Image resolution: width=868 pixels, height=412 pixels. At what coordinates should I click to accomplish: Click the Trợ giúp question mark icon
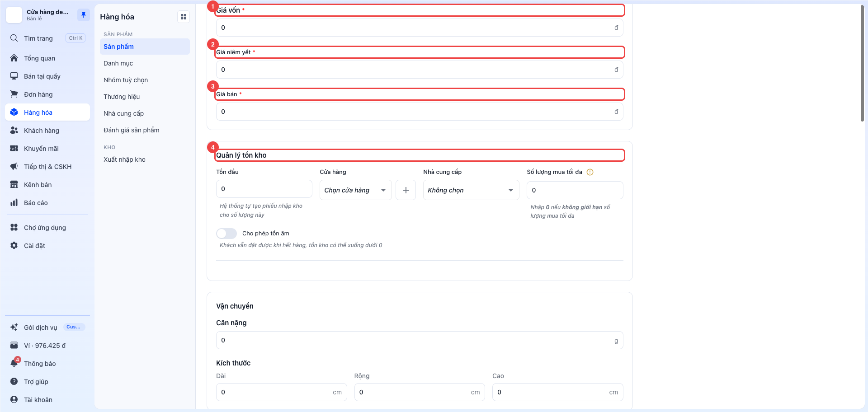click(x=14, y=381)
